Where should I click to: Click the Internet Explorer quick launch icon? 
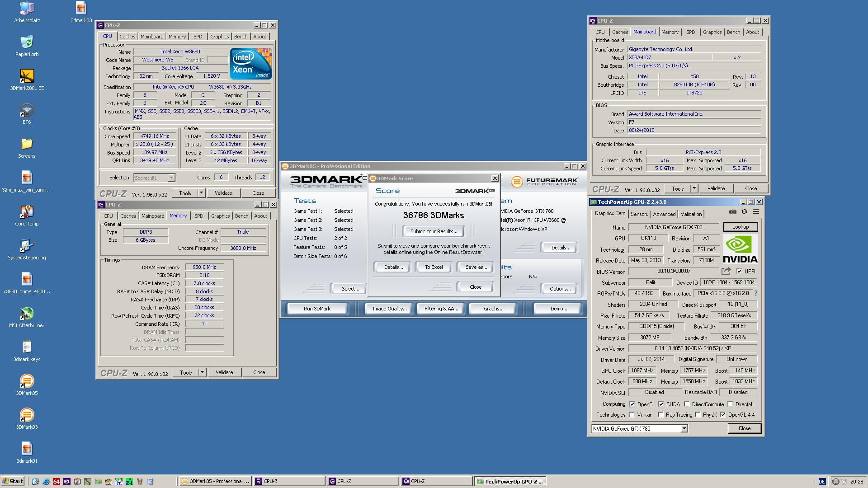click(46, 482)
